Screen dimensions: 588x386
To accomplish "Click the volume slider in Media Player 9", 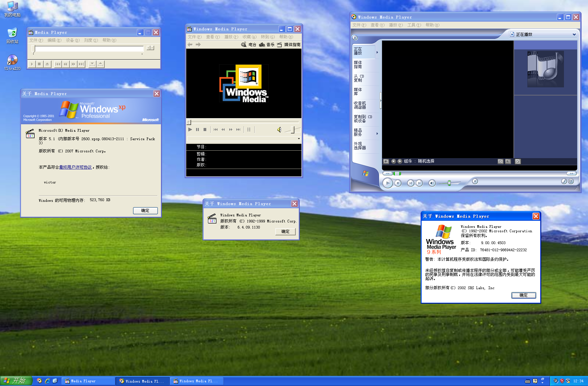I will [449, 183].
